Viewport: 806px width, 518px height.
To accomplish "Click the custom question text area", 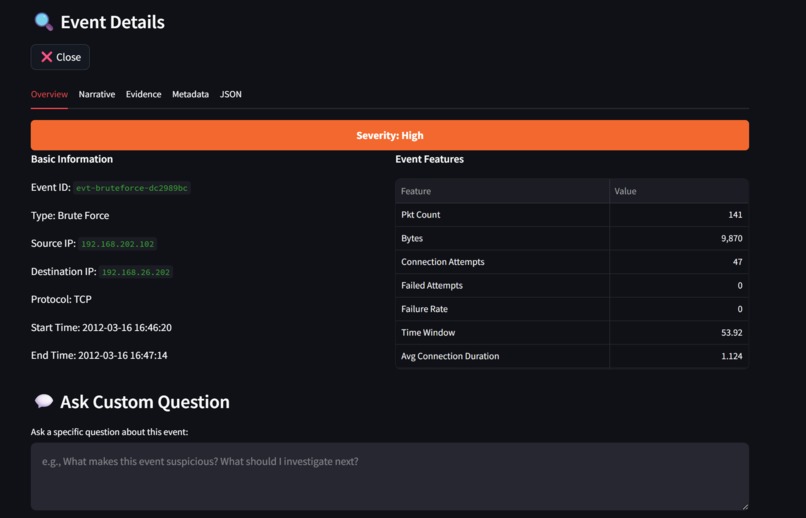I will (x=390, y=476).
